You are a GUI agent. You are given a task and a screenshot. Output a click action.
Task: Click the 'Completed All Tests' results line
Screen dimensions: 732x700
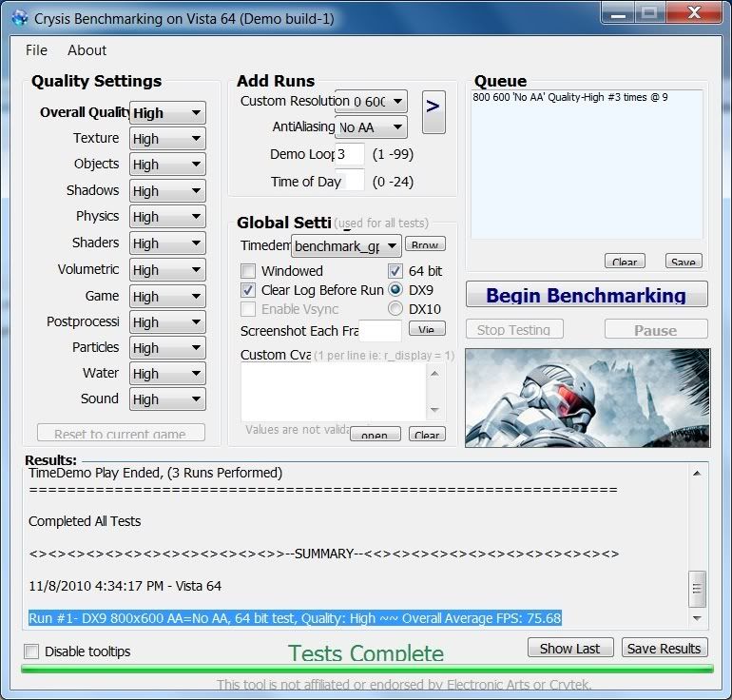pyautogui.click(x=85, y=521)
